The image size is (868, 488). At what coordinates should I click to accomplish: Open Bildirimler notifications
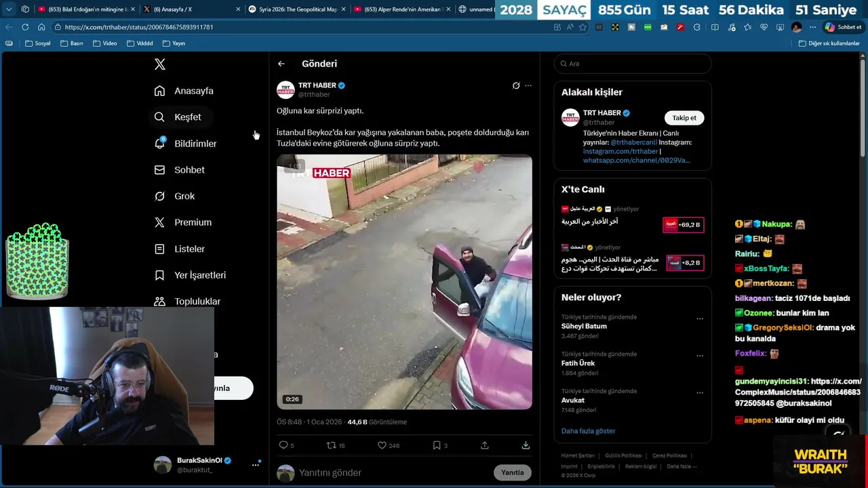185,144
